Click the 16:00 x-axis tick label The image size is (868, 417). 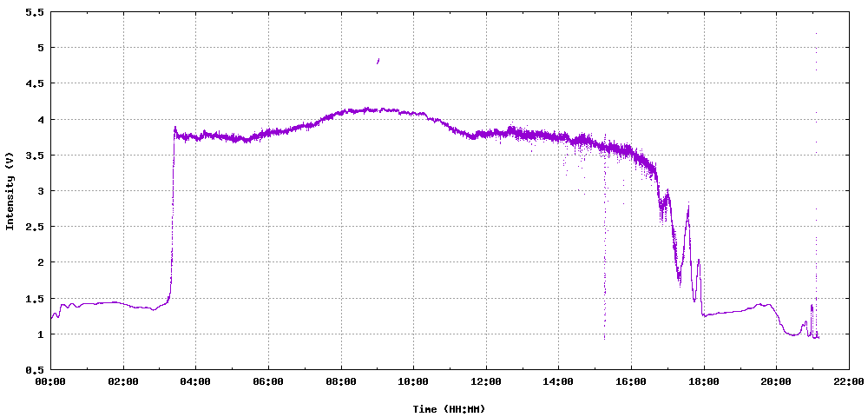tap(631, 381)
